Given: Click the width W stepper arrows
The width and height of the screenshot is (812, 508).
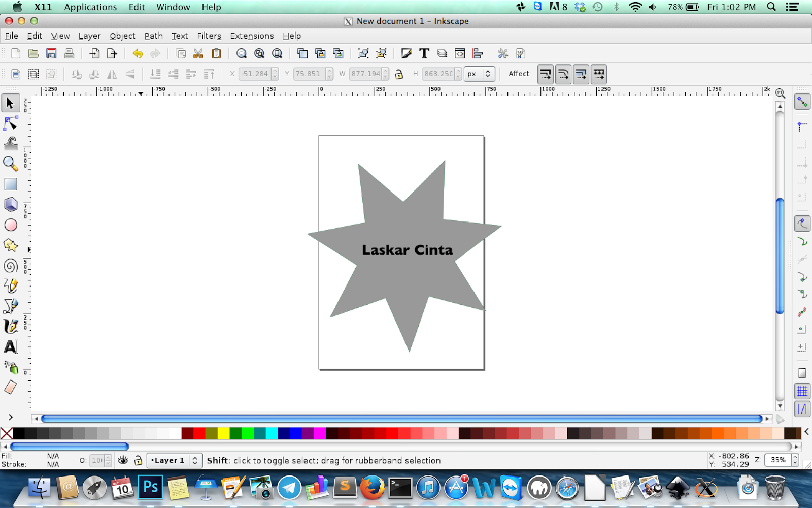Looking at the screenshot, I should click(386, 74).
